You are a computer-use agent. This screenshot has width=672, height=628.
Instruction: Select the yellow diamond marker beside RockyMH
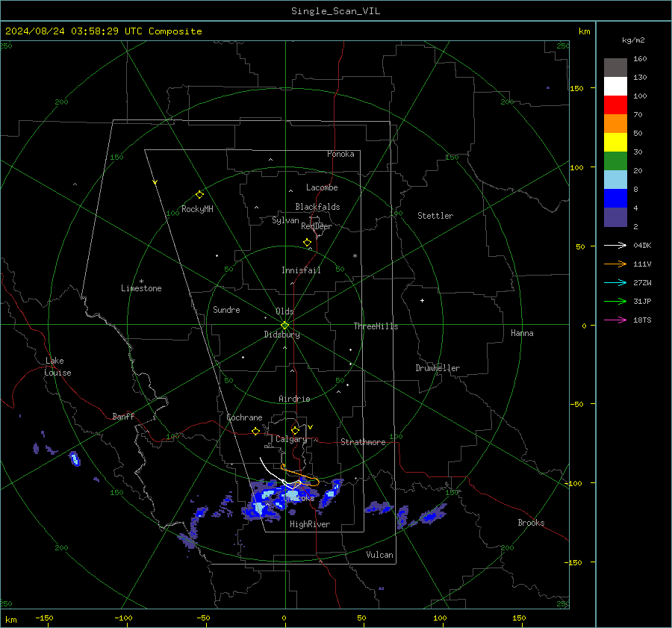click(x=199, y=195)
